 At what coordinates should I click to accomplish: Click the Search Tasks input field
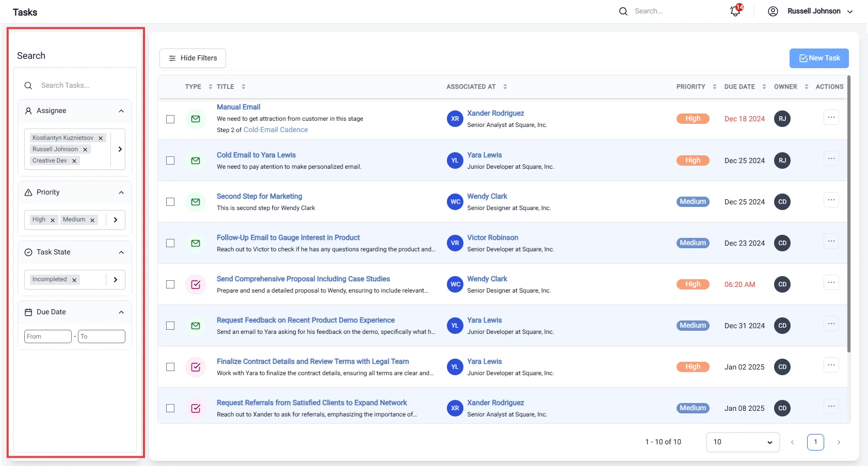(75, 86)
